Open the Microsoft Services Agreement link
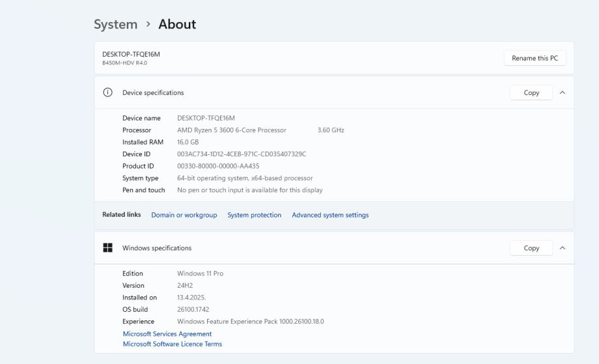This screenshot has width=599, height=364. pyautogui.click(x=167, y=334)
